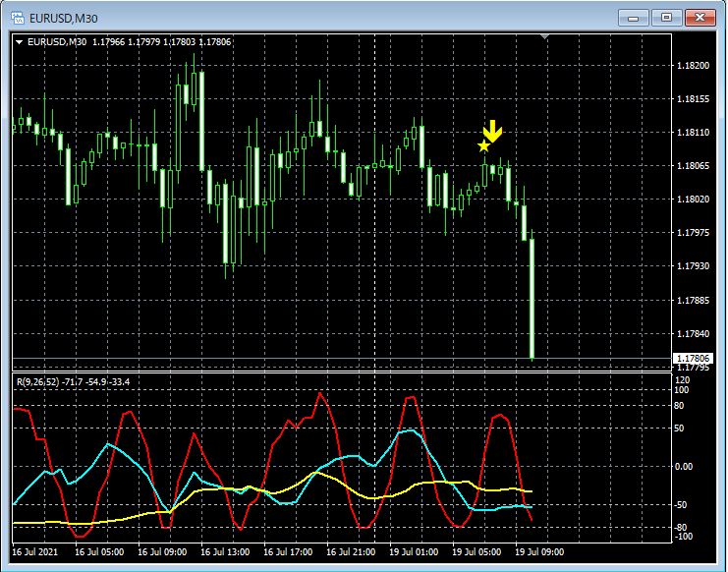This screenshot has width=728, height=572.
Task: Click the 1.18065 price scale value
Action: click(x=694, y=166)
